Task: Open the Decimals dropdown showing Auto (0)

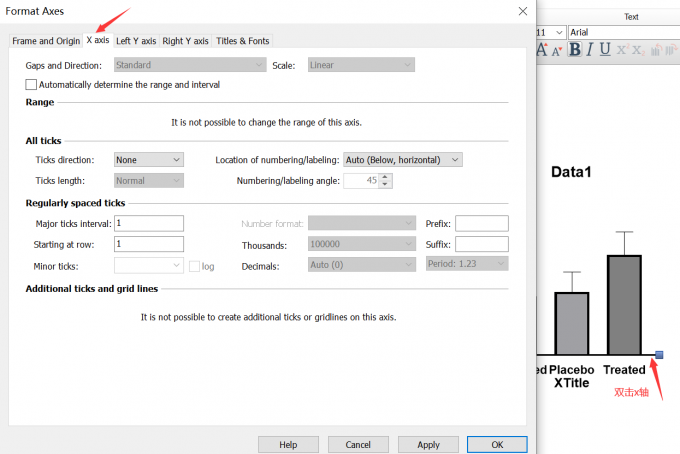Action: tap(362, 265)
